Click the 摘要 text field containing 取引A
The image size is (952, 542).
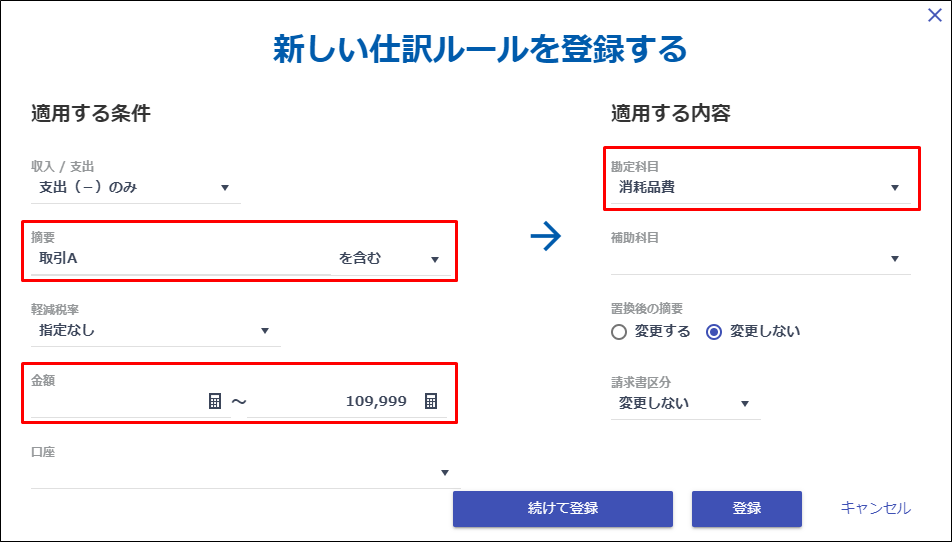click(x=181, y=259)
